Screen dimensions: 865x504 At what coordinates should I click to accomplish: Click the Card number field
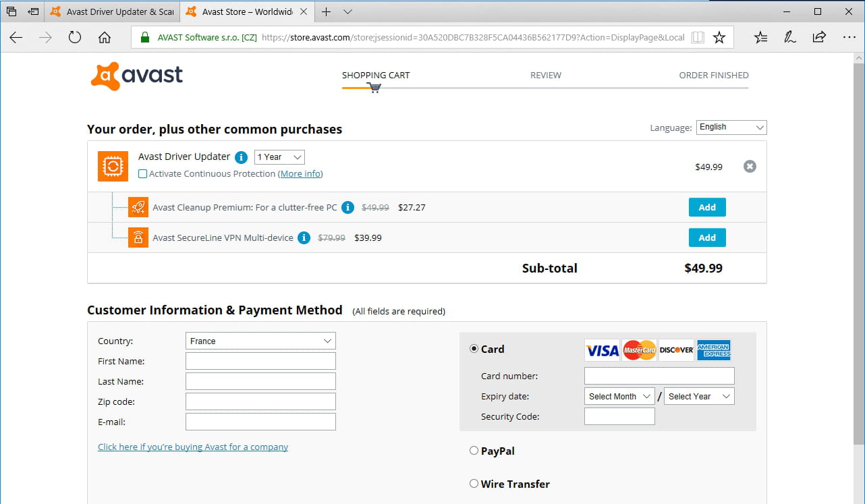click(659, 376)
